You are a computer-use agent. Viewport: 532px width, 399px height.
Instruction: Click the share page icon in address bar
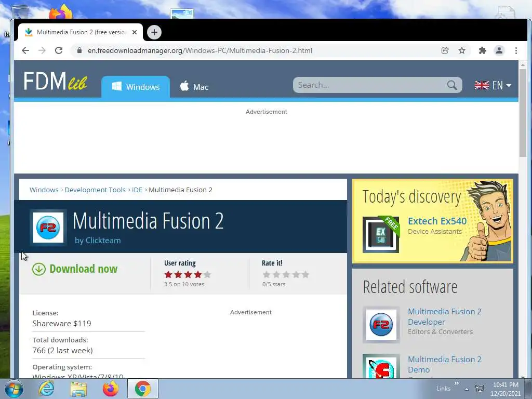[445, 50]
